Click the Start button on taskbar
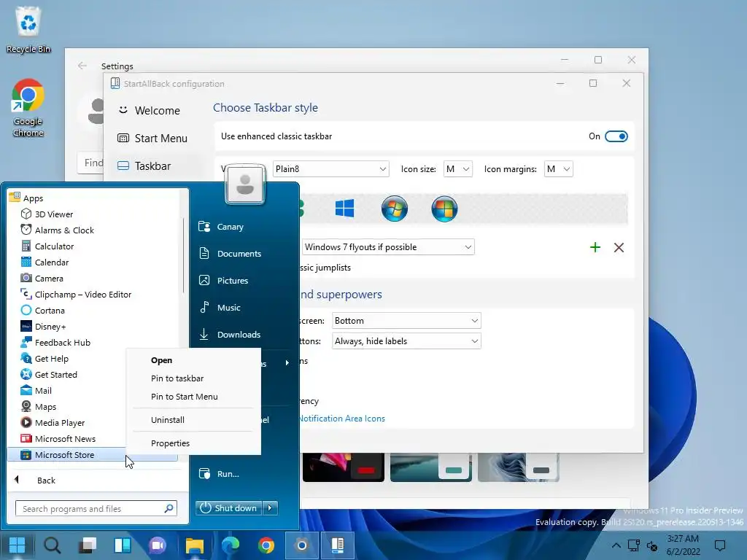Screen dimensions: 747x560 [18, 545]
